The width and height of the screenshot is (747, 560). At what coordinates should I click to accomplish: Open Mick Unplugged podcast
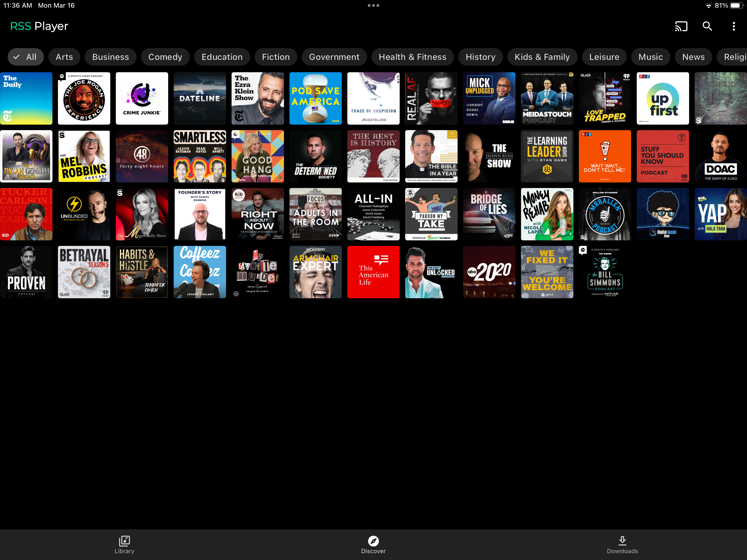coord(489,98)
